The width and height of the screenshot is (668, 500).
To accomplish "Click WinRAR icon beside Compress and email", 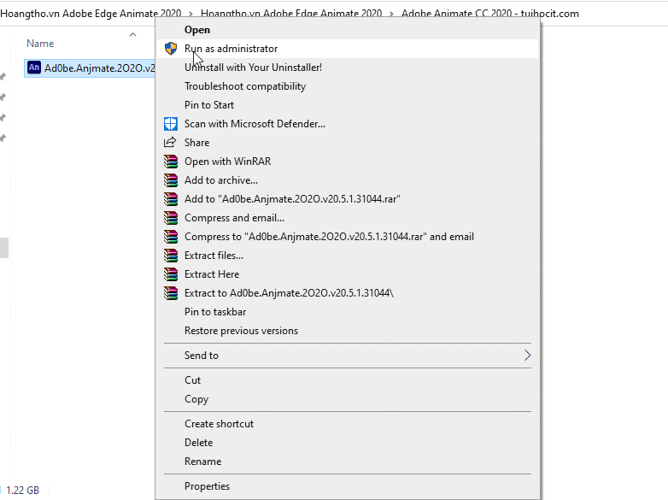I will click(171, 218).
